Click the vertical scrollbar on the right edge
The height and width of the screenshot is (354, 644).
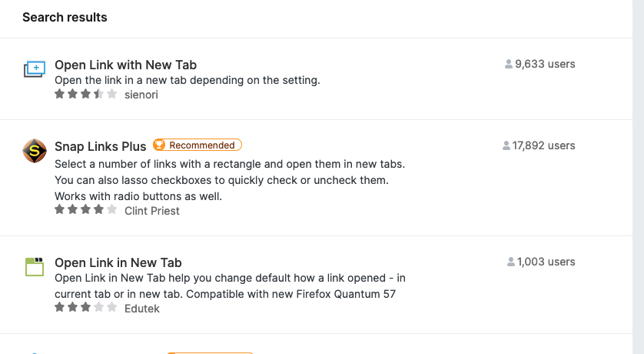point(638,177)
